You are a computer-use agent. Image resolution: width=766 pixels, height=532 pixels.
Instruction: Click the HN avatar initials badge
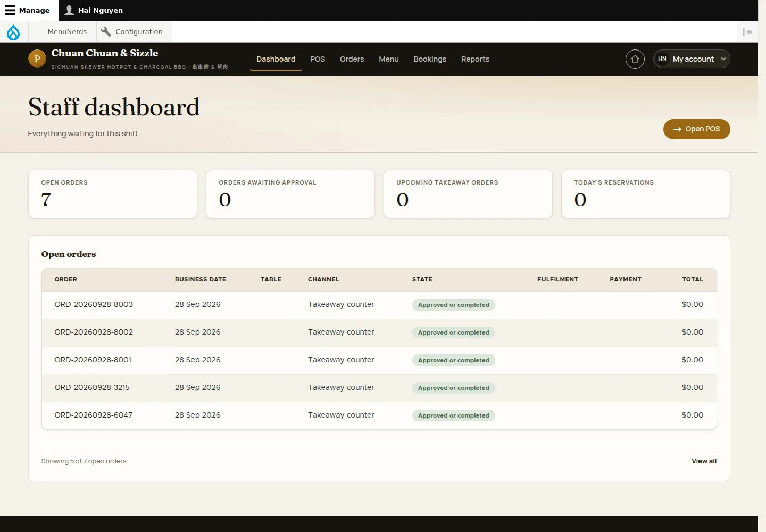(x=662, y=59)
